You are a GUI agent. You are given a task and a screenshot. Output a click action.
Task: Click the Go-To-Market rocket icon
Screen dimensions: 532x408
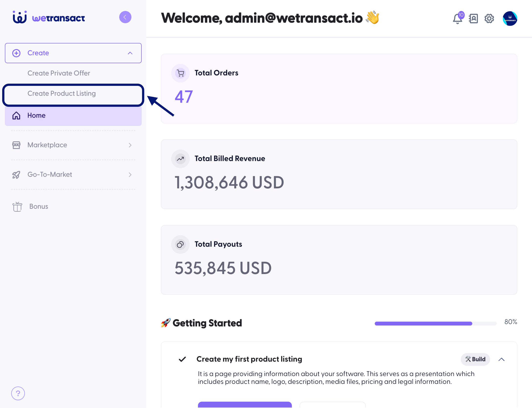pos(16,174)
